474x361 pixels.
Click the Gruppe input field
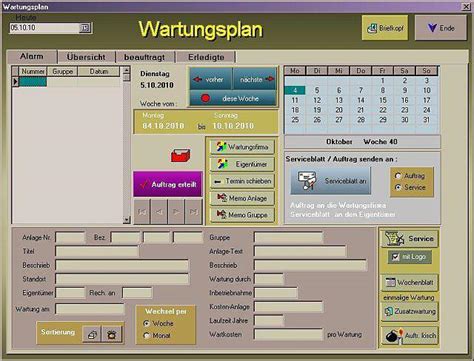tap(288, 238)
